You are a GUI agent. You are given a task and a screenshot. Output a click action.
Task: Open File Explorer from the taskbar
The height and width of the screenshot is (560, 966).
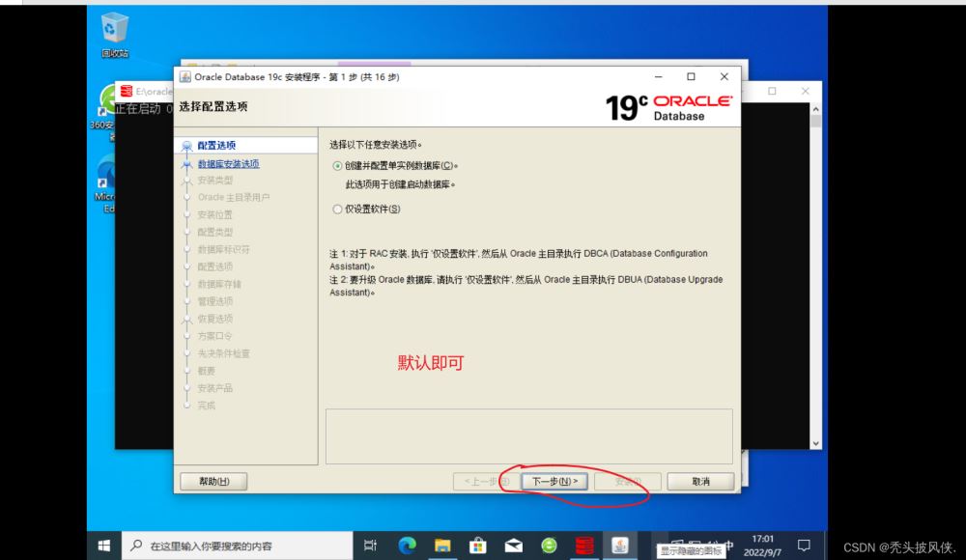tap(442, 546)
